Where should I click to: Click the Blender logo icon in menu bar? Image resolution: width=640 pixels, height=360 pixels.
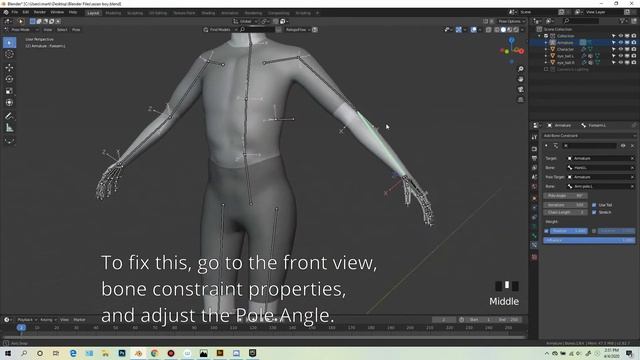coord(6,12)
